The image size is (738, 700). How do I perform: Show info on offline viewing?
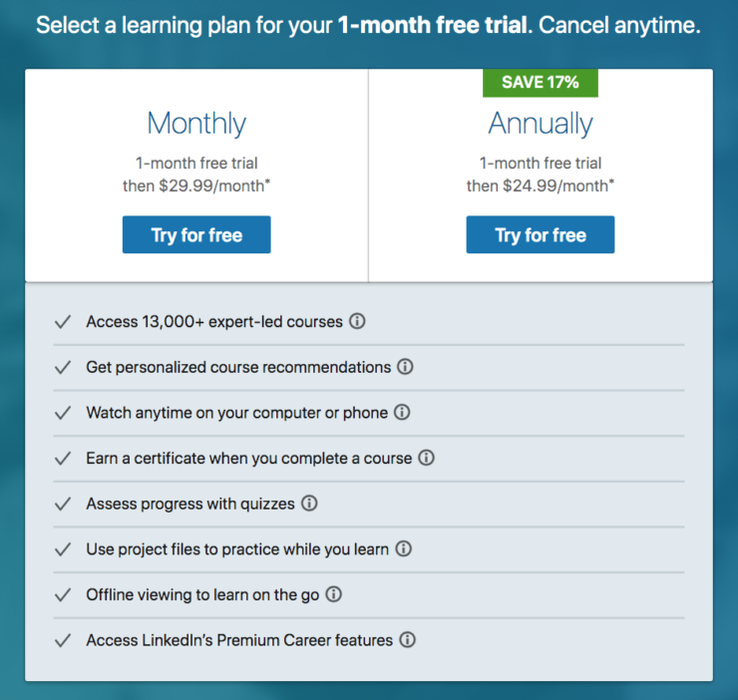(334, 594)
